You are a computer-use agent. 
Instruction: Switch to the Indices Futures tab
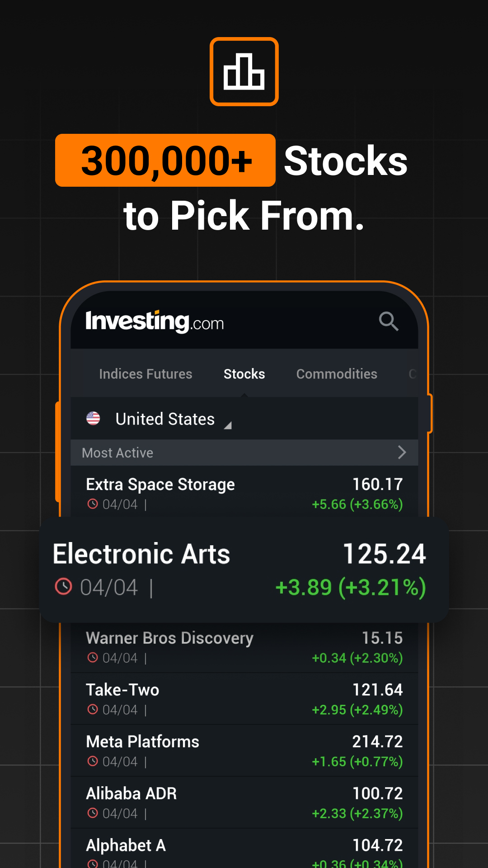coord(145,374)
